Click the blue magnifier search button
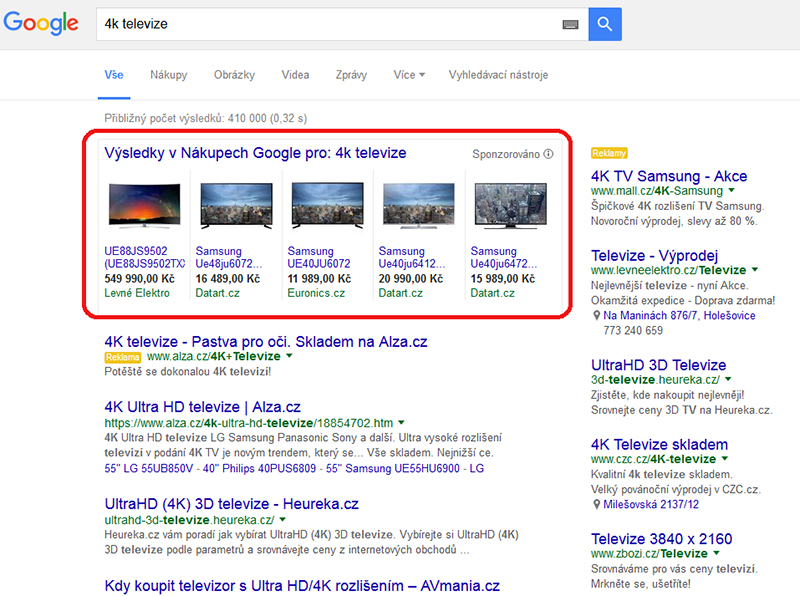This screenshot has width=800, height=596. click(x=605, y=24)
